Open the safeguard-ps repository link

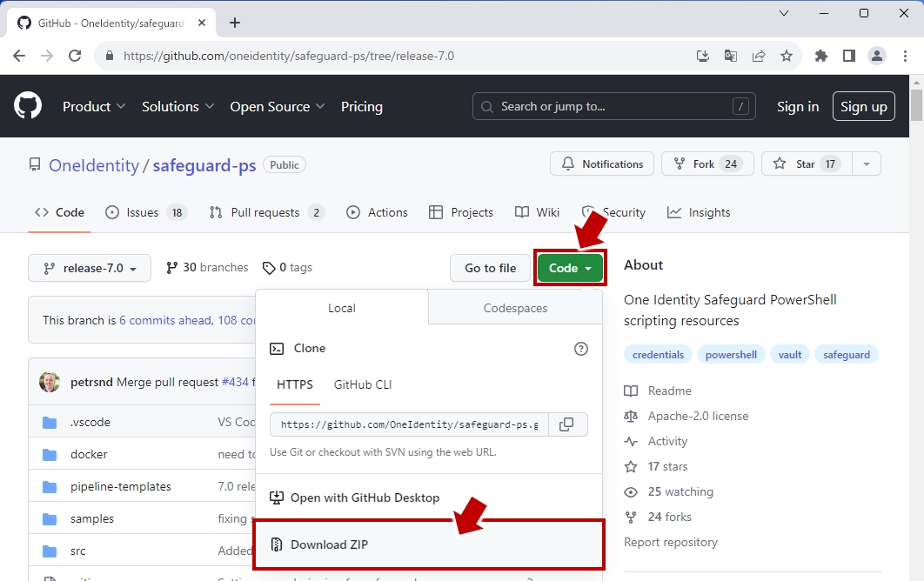(x=204, y=165)
